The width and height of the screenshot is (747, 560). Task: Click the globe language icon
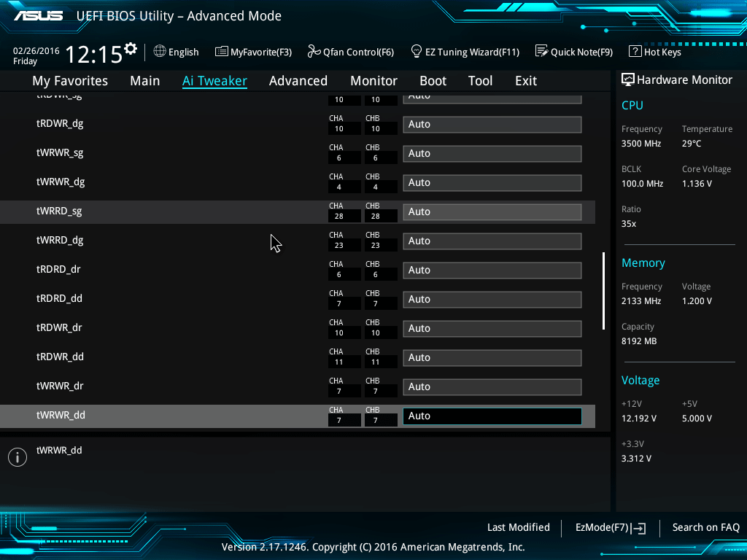tap(160, 52)
